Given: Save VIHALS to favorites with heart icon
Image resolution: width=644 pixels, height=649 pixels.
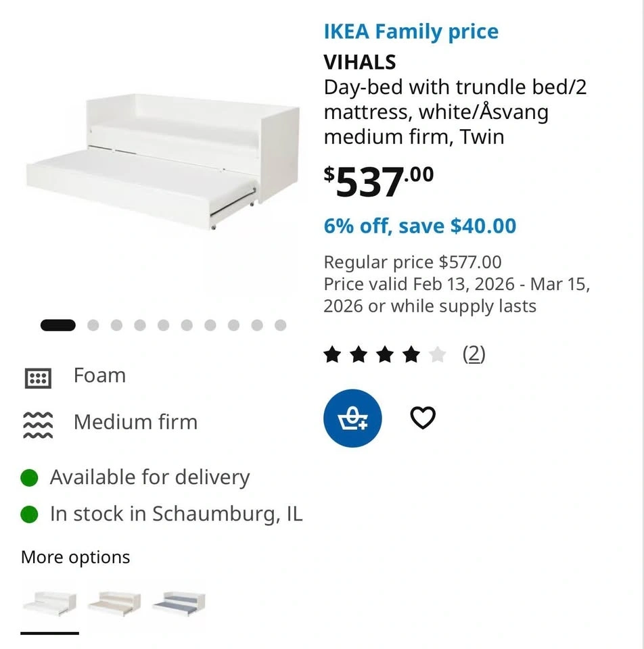Looking at the screenshot, I should tap(423, 418).
